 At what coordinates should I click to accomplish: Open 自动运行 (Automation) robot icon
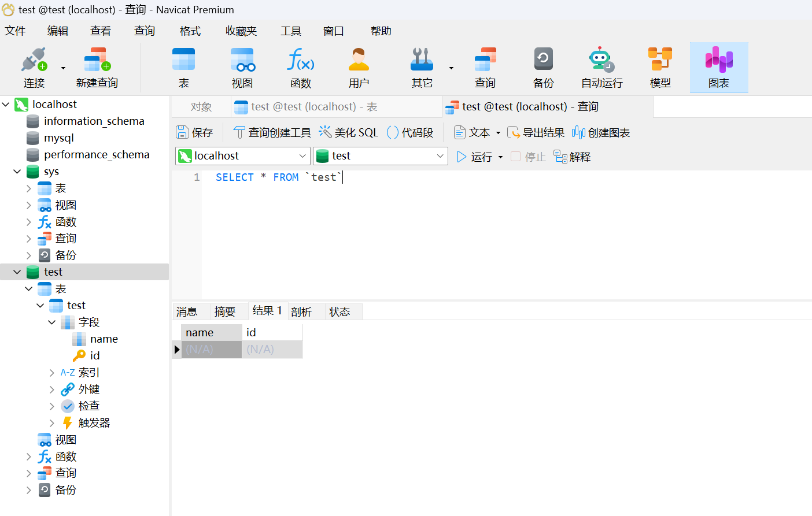coord(601,68)
